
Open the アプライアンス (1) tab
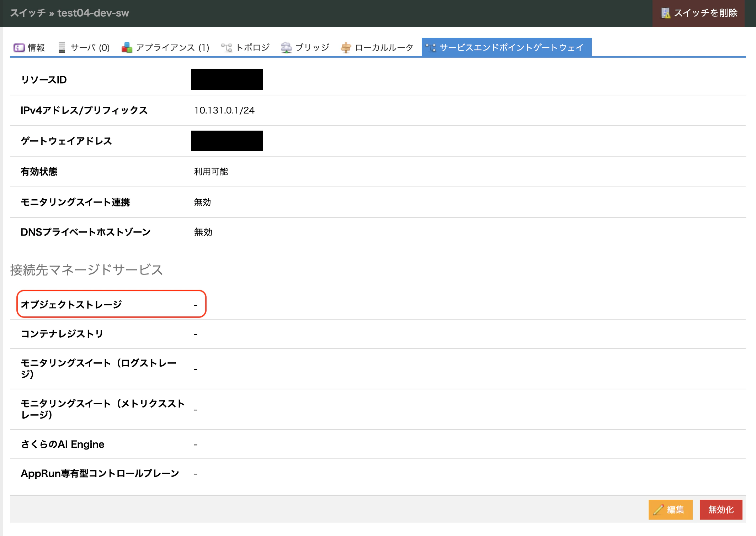pyautogui.click(x=165, y=48)
